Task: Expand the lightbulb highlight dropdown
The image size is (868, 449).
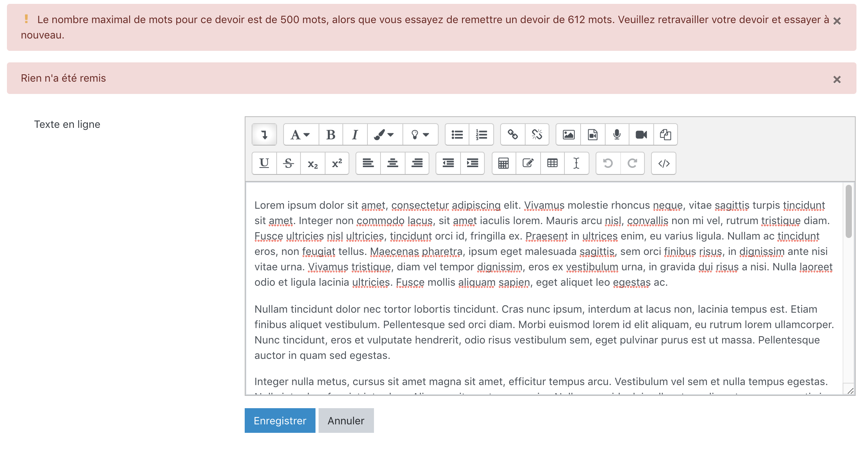Action: (x=420, y=135)
